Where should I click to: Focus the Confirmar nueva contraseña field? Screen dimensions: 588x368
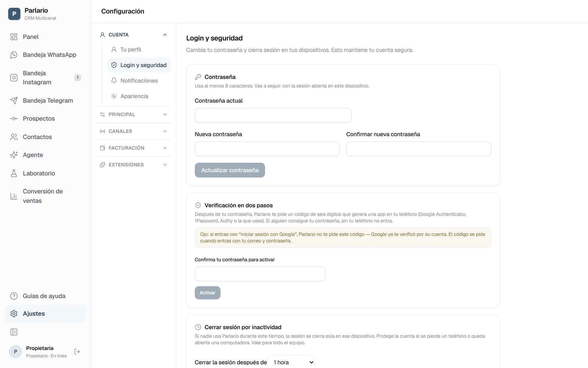point(419,149)
